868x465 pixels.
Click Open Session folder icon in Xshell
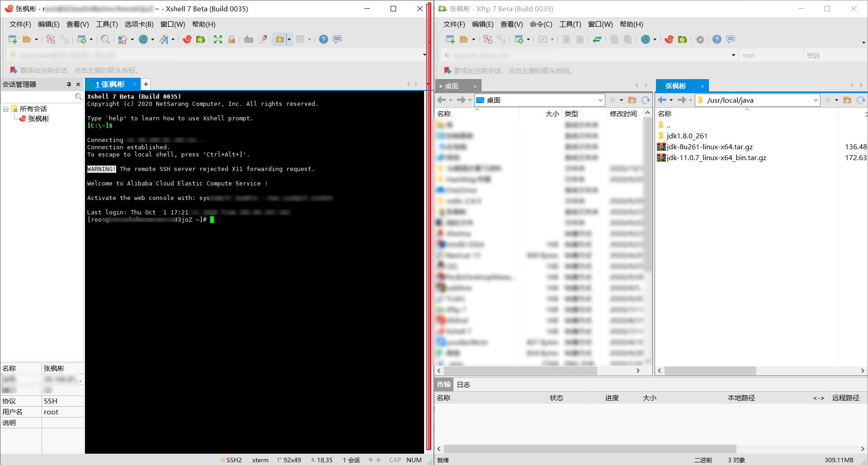[27, 39]
